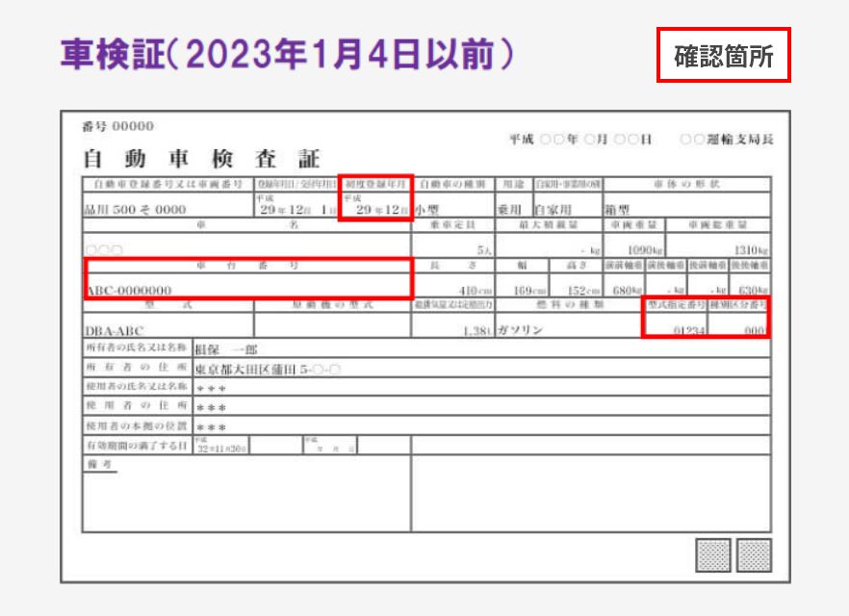849x616 pixels.
Task: Click the 運輸支局長 text at top right
Action: click(x=727, y=140)
